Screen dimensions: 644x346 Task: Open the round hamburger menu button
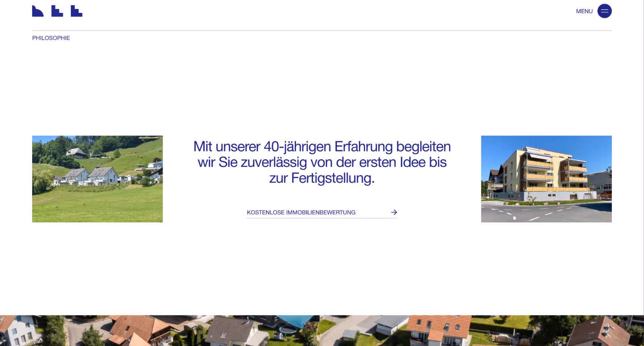coord(604,11)
